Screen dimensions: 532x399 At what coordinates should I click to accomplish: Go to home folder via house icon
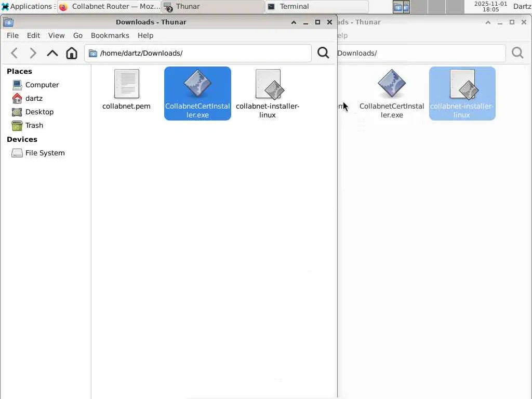[72, 53]
